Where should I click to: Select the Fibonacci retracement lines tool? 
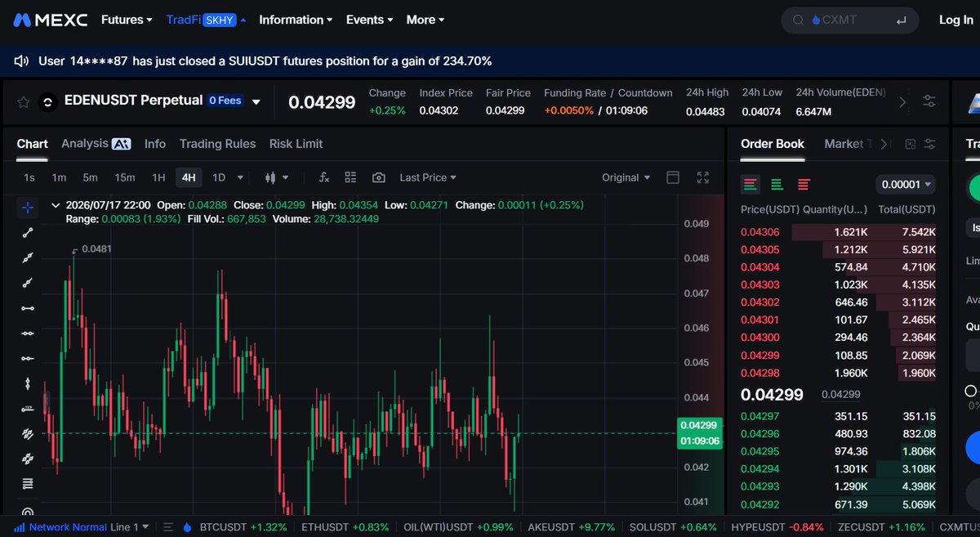pyautogui.click(x=28, y=484)
